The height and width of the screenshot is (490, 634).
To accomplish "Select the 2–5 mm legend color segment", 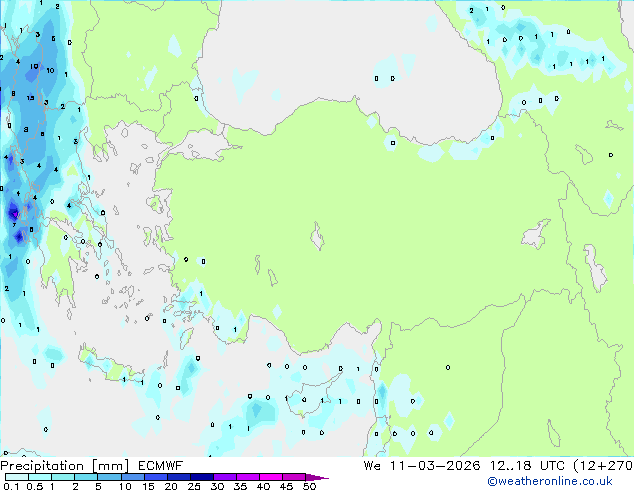I will (86, 477).
